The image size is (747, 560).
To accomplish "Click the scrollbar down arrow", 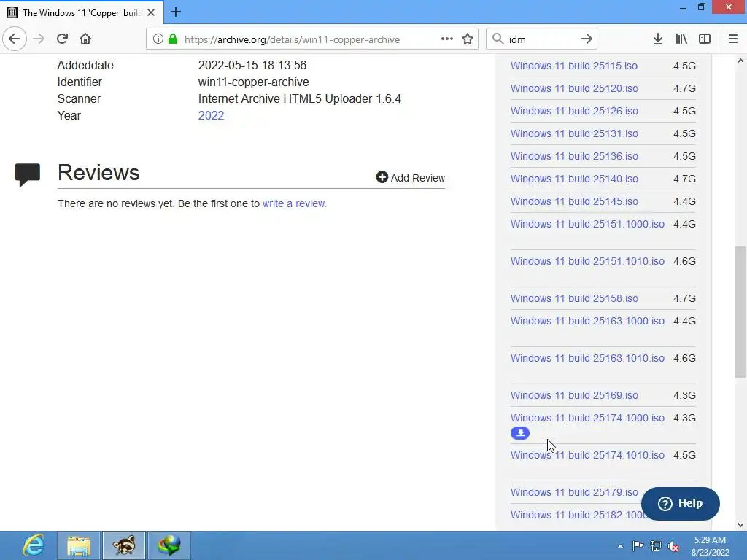I will 740,525.
